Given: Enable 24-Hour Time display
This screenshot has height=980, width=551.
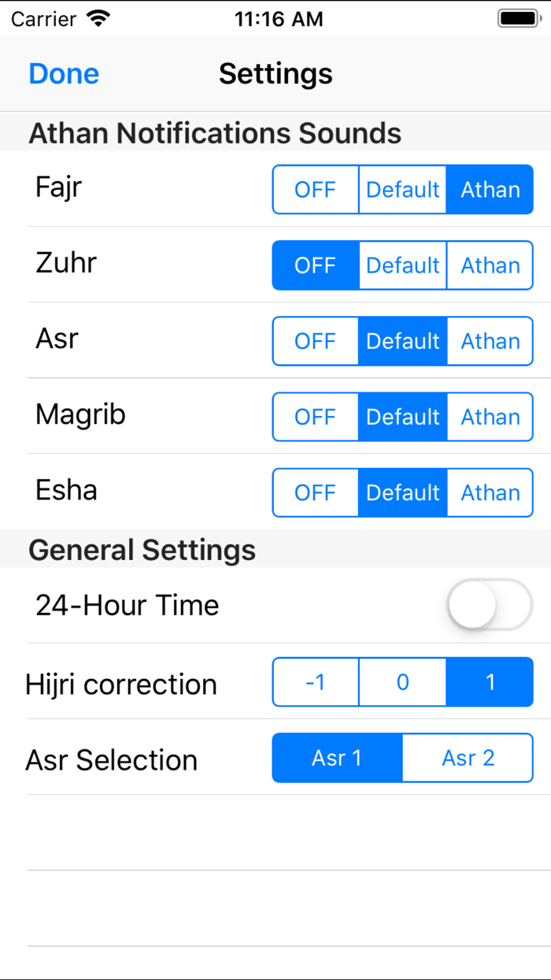Looking at the screenshot, I should 488,605.
